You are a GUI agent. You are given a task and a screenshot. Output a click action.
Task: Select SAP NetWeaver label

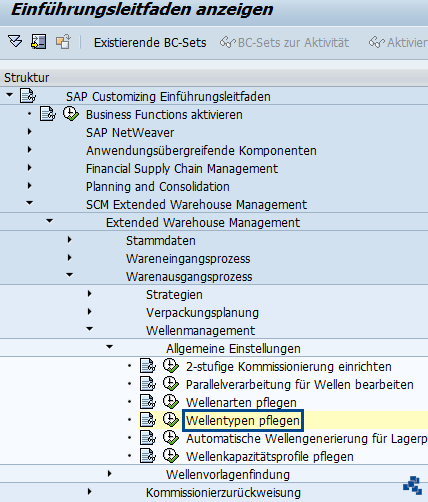pos(130,133)
